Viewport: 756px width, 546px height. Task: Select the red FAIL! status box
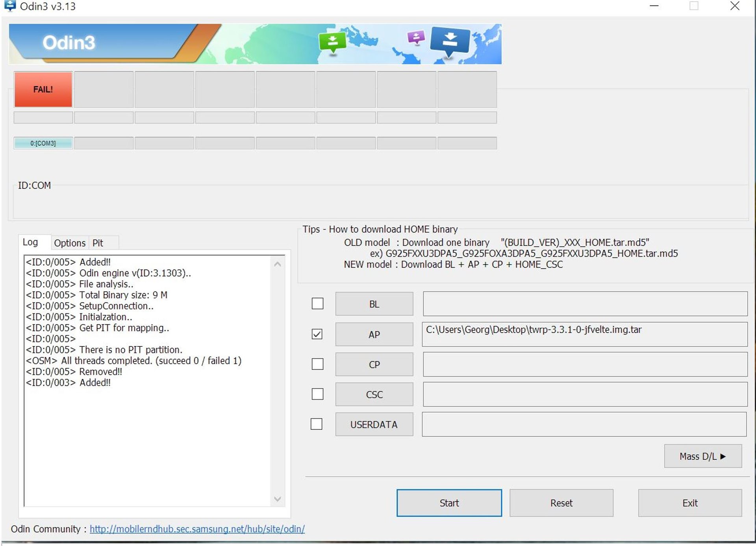pos(43,89)
